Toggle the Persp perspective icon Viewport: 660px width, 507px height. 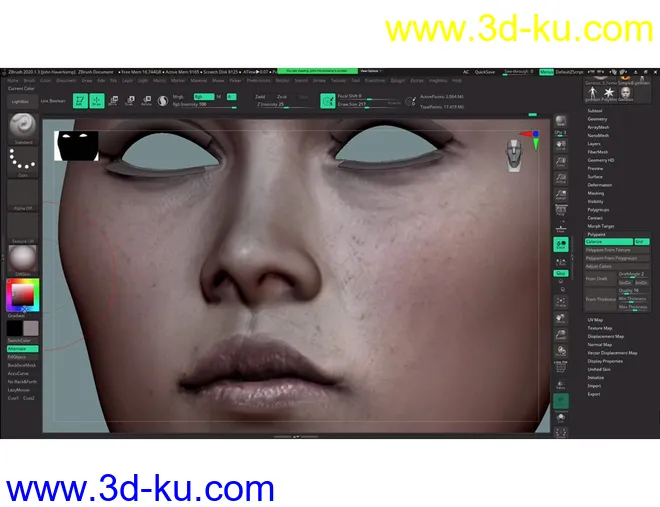(x=561, y=210)
